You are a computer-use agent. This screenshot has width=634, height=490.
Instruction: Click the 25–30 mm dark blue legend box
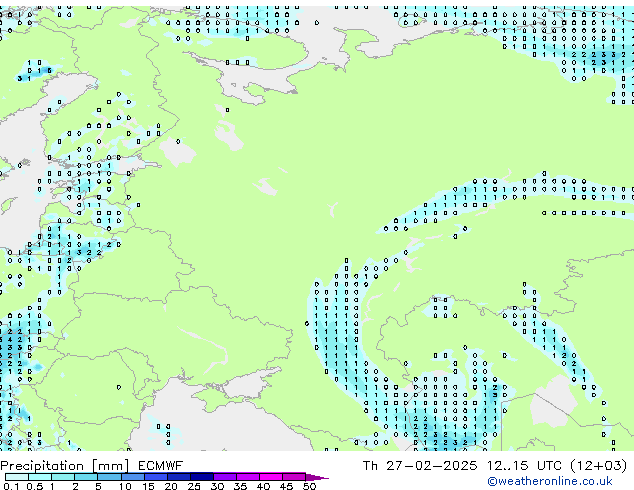coord(201,477)
